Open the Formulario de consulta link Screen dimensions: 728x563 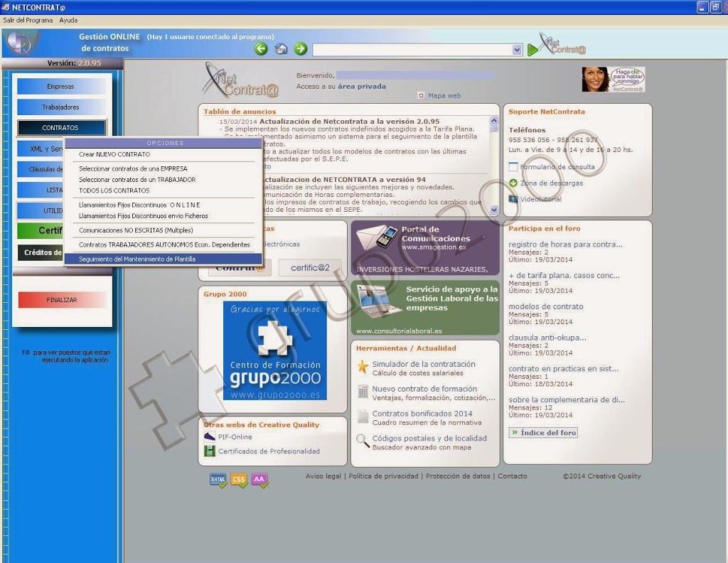point(557,167)
